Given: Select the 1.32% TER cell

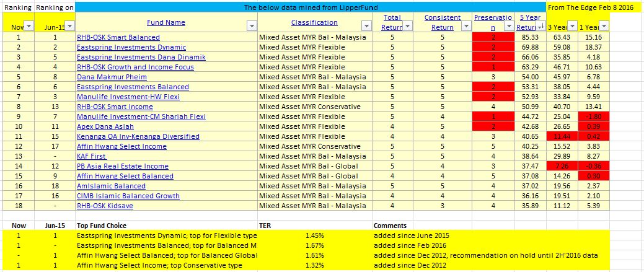Looking at the screenshot, I should click(x=315, y=265).
